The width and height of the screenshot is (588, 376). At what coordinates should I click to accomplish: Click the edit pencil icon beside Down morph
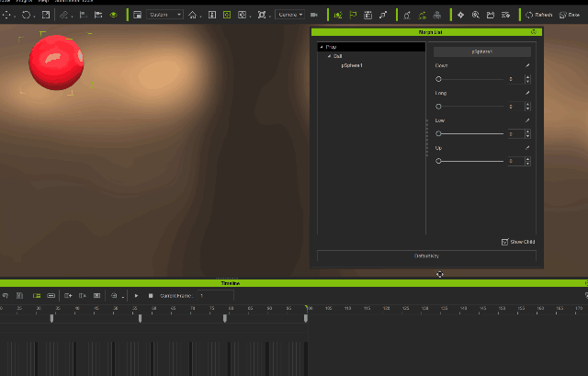(x=527, y=66)
